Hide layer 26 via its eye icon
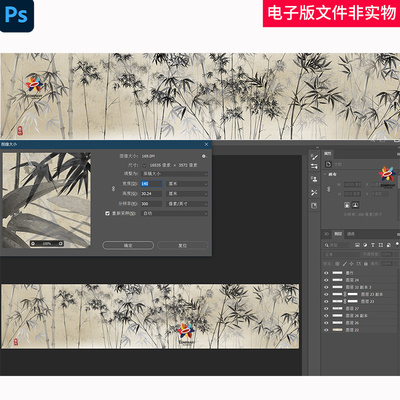This screenshot has height=400, width=400. point(326,323)
